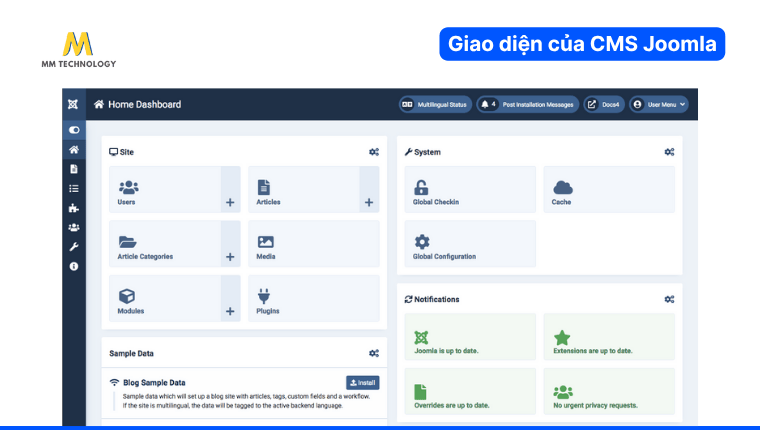Open the Components sidebar puzzle icon

74,208
